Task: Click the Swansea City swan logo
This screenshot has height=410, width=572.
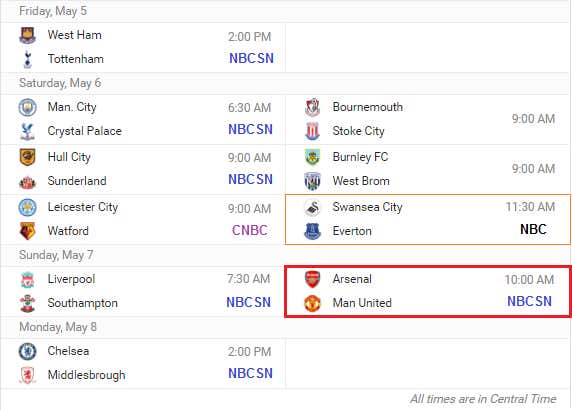Action: [312, 208]
